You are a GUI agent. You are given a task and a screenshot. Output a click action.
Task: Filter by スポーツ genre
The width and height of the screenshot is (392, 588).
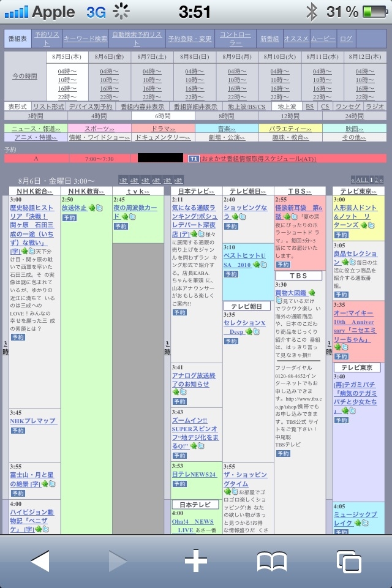pyautogui.click(x=99, y=129)
